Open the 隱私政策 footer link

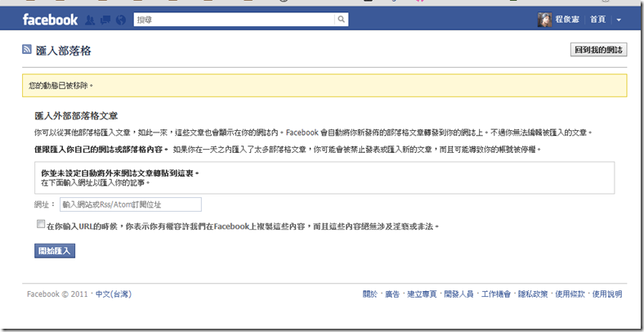pyautogui.click(x=533, y=294)
